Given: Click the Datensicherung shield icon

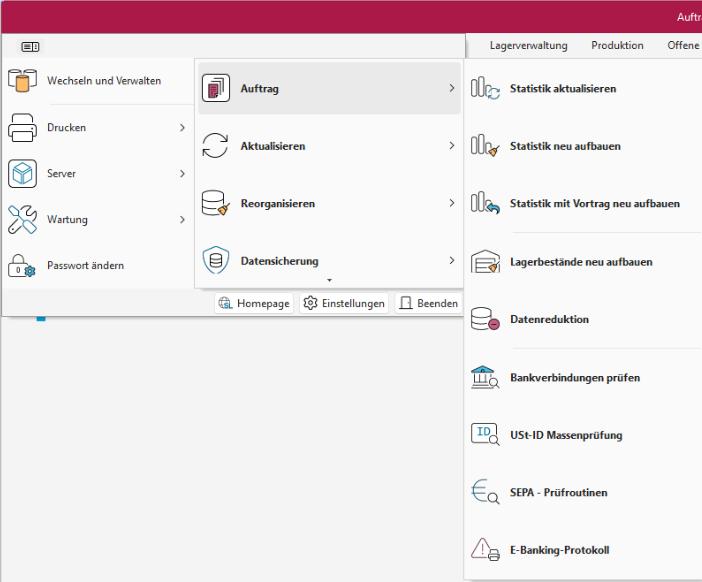Looking at the screenshot, I should [x=216, y=260].
